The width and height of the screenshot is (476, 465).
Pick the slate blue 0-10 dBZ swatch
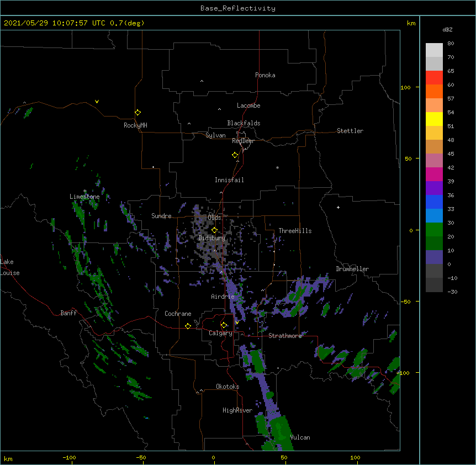(x=434, y=257)
